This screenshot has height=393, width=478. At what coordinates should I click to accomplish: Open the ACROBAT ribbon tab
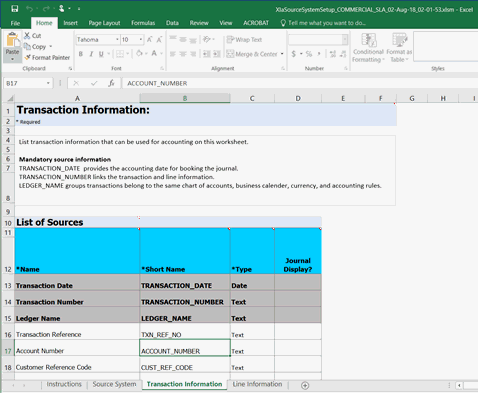pos(256,23)
